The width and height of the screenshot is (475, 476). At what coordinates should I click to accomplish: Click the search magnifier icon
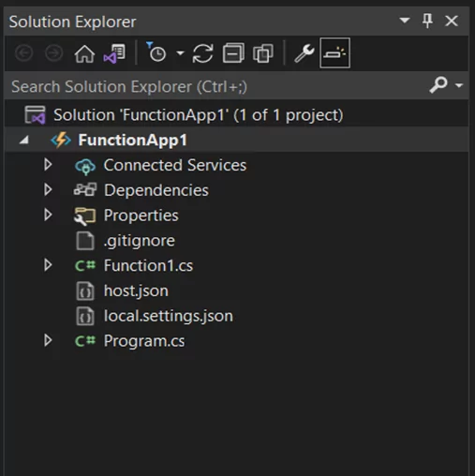pos(438,84)
